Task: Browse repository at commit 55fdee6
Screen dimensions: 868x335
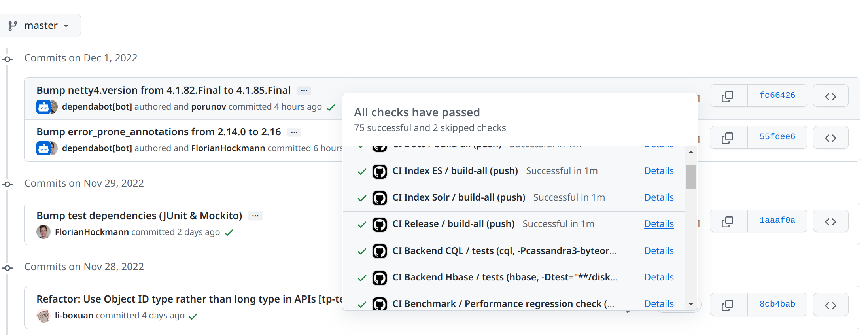Action: (830, 138)
